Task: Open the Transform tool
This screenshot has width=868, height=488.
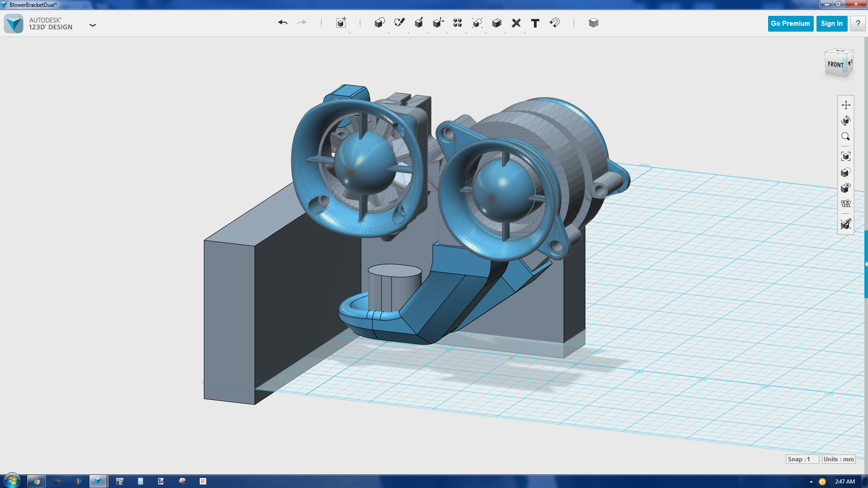Action: coord(341,23)
